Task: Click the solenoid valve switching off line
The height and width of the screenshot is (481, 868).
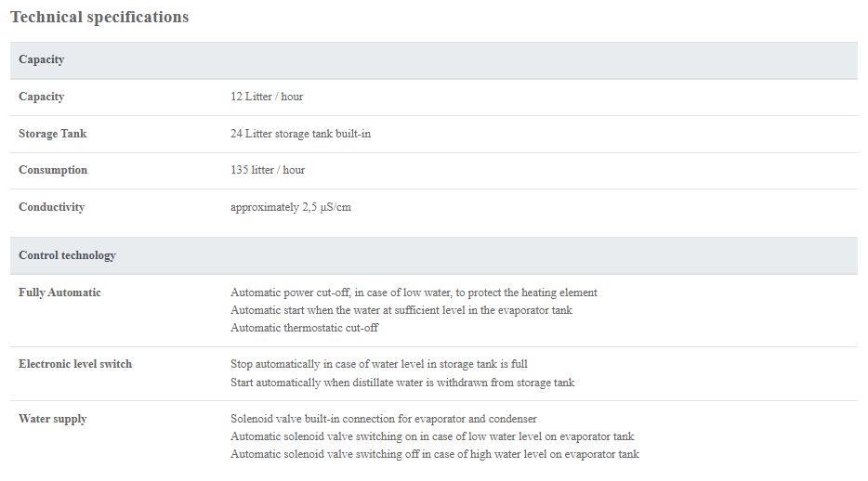Action: [435, 454]
